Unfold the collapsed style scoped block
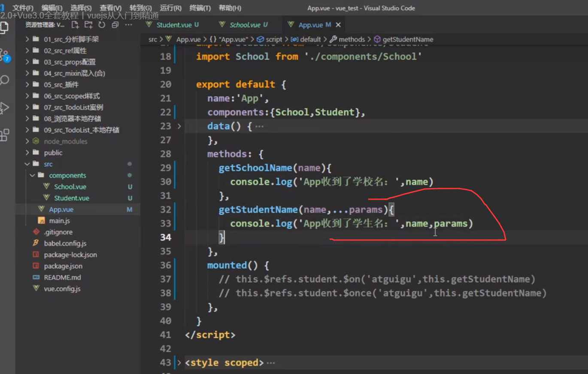The image size is (588, 374). point(179,363)
